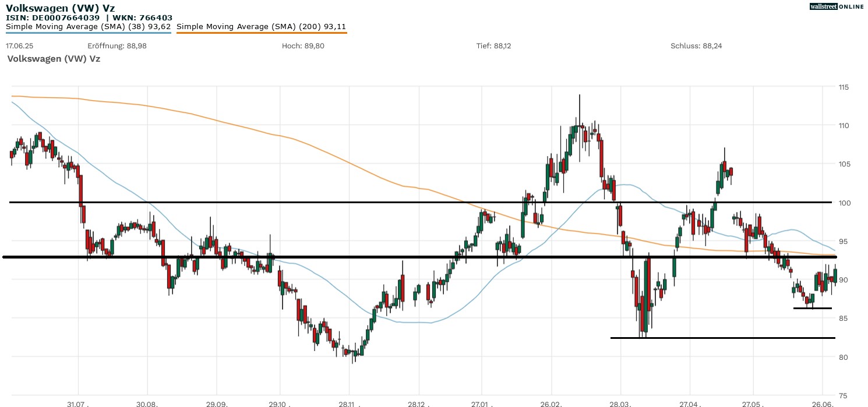868x407 pixels.
Task: Click the 28.03. date axis label
Action: click(x=621, y=404)
